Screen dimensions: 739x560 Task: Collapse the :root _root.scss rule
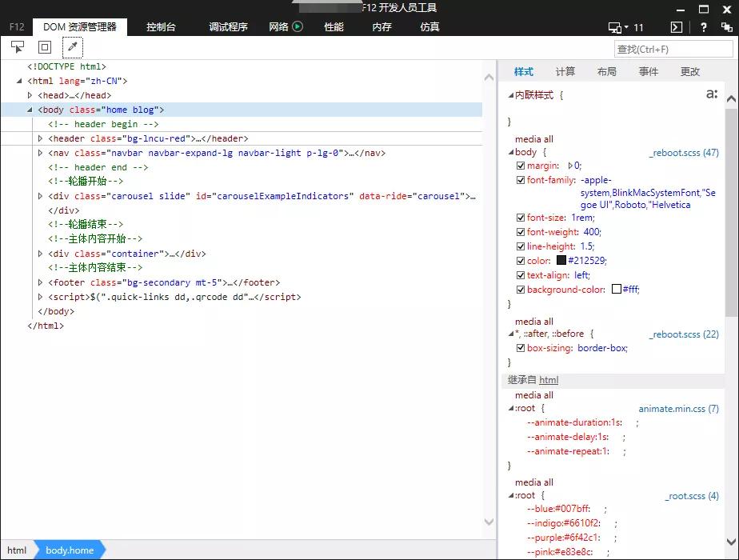point(511,495)
